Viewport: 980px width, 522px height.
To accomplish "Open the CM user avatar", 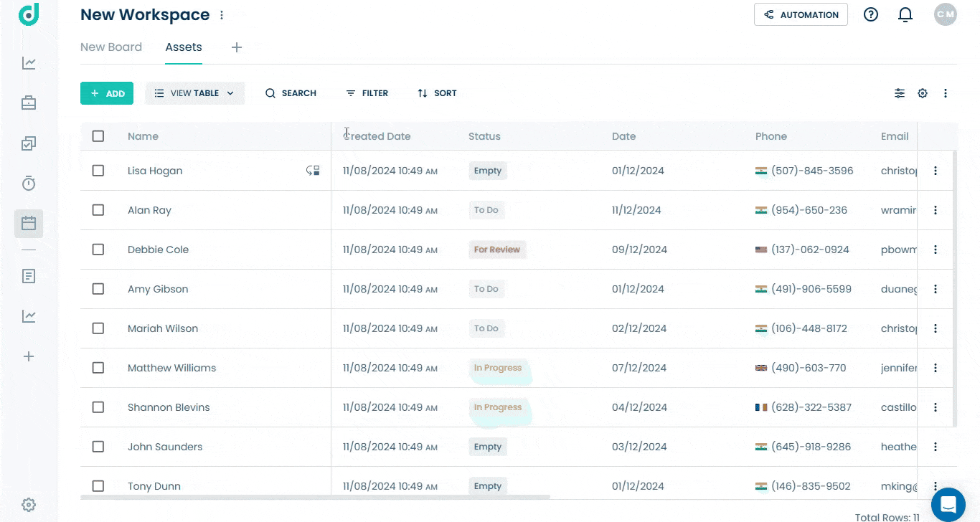I will click(x=946, y=14).
